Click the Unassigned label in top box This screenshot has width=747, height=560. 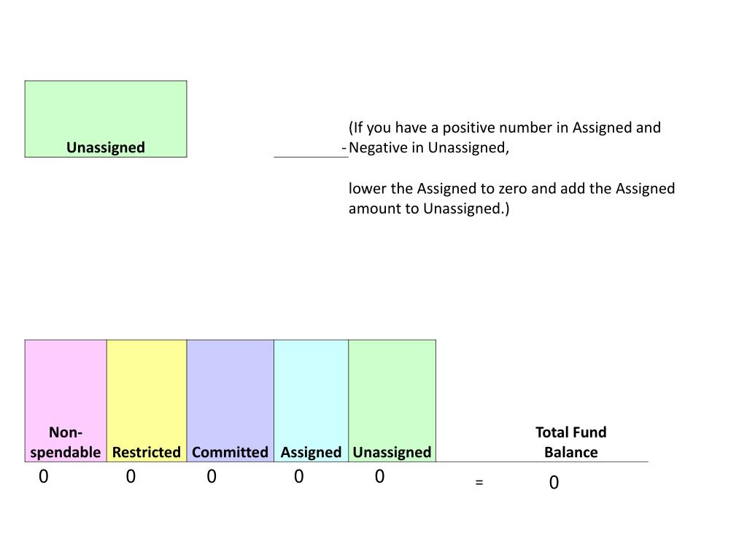pos(106,147)
